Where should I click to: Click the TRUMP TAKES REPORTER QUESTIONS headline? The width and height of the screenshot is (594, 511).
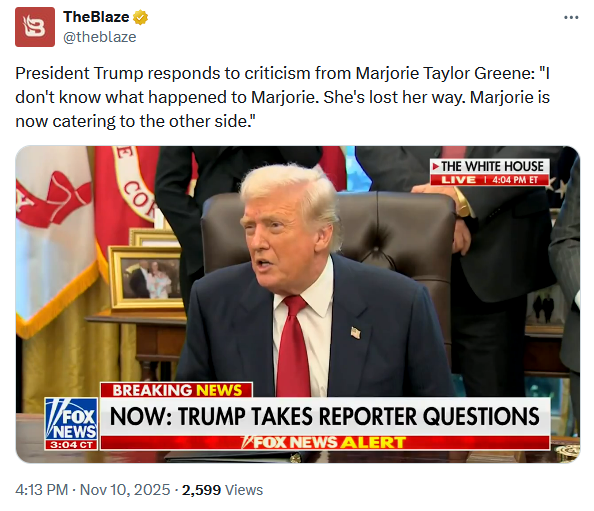[325, 416]
